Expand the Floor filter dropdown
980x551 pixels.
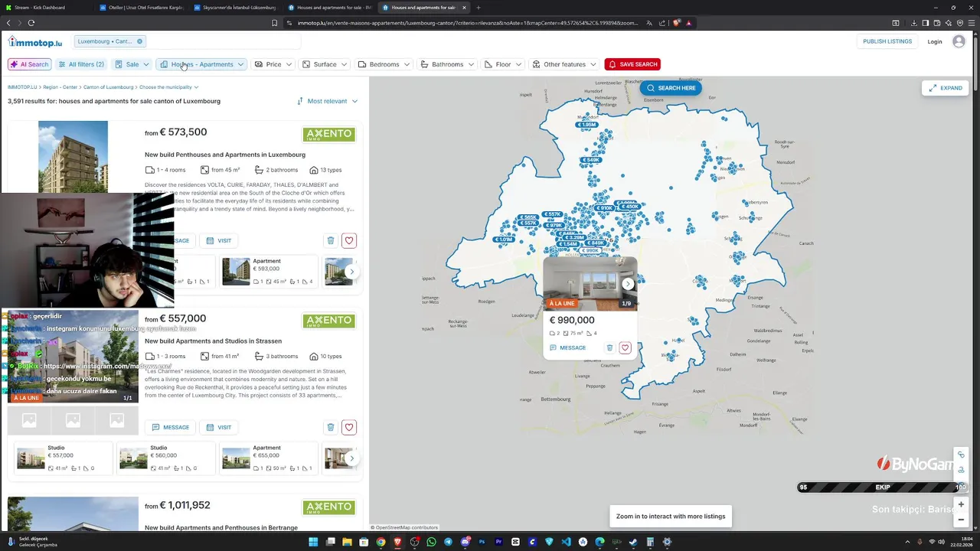[503, 64]
